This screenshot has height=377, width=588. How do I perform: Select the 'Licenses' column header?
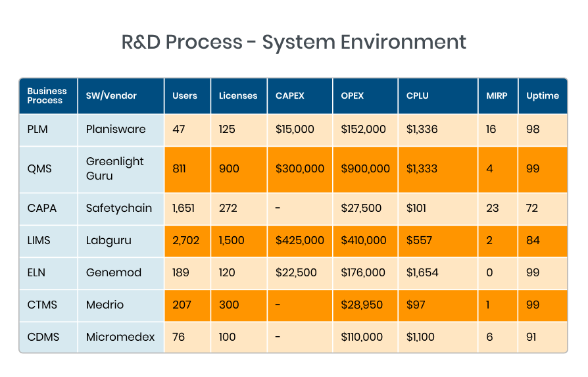point(238,95)
